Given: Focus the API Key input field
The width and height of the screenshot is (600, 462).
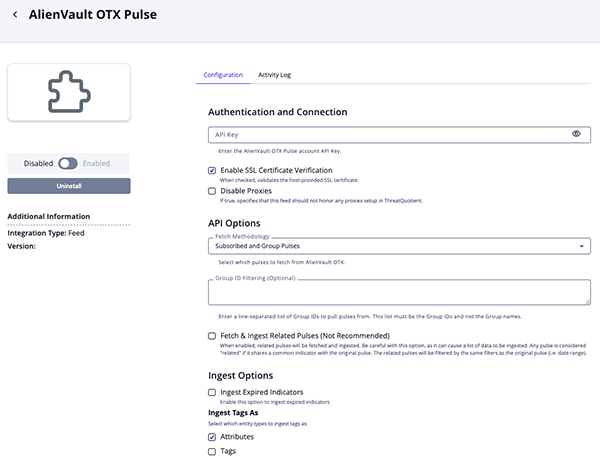Looking at the screenshot, I should (399, 135).
